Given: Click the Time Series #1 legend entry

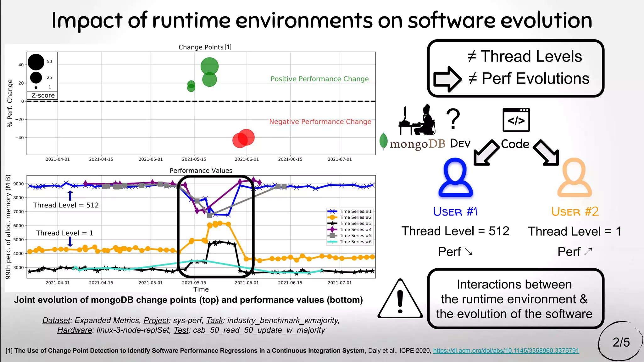Looking at the screenshot, I should pos(349,211).
